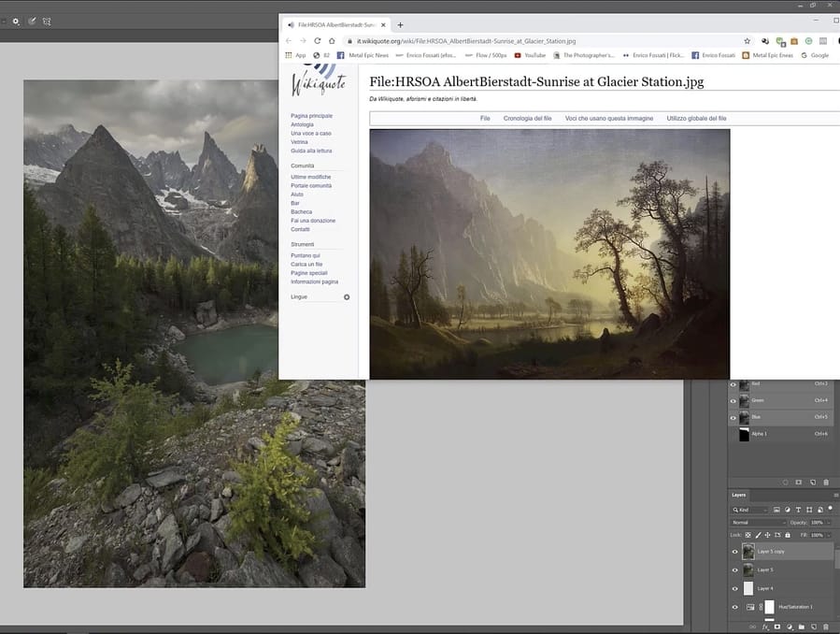The height and width of the screenshot is (634, 840).
Task: Click the Wikiquote logo
Action: [319, 79]
